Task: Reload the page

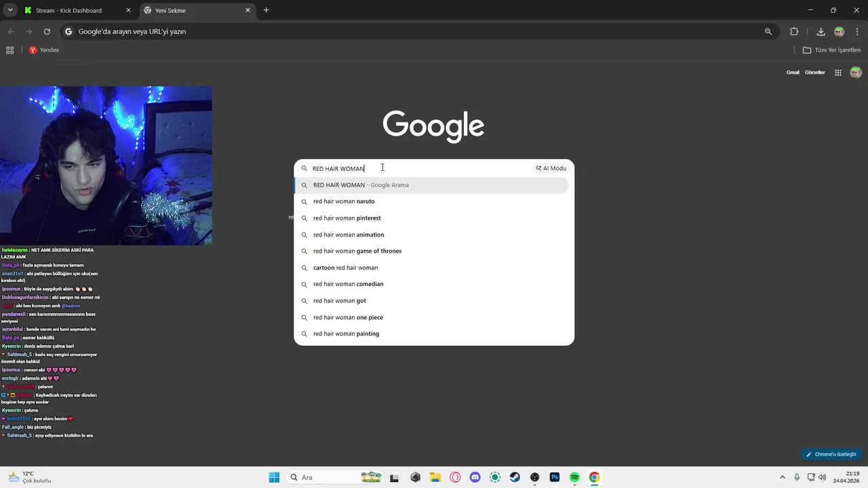Action: tap(47, 31)
